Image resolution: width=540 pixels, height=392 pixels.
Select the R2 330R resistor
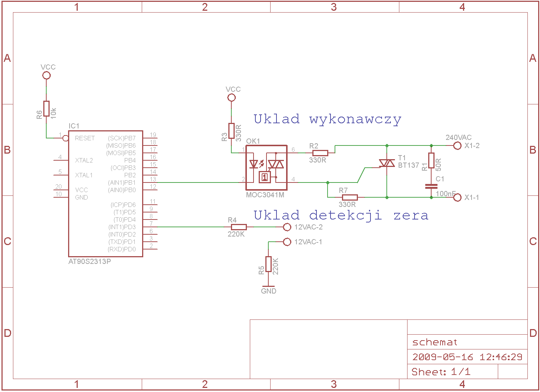320,153
